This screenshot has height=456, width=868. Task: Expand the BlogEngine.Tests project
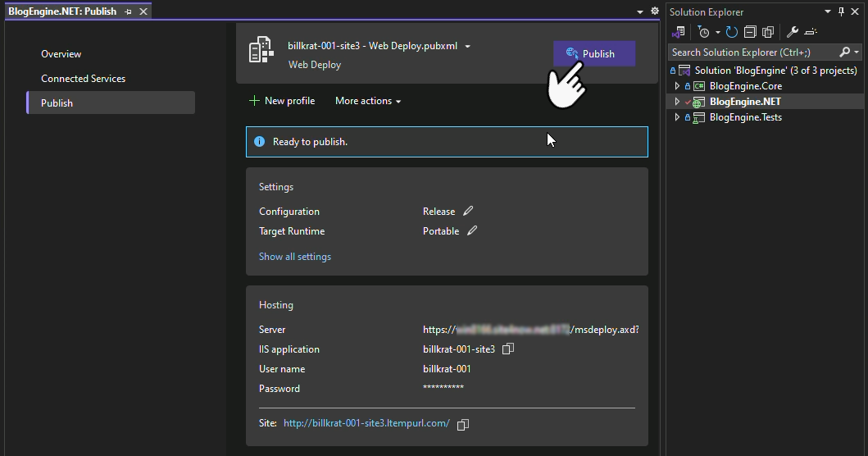pyautogui.click(x=676, y=117)
